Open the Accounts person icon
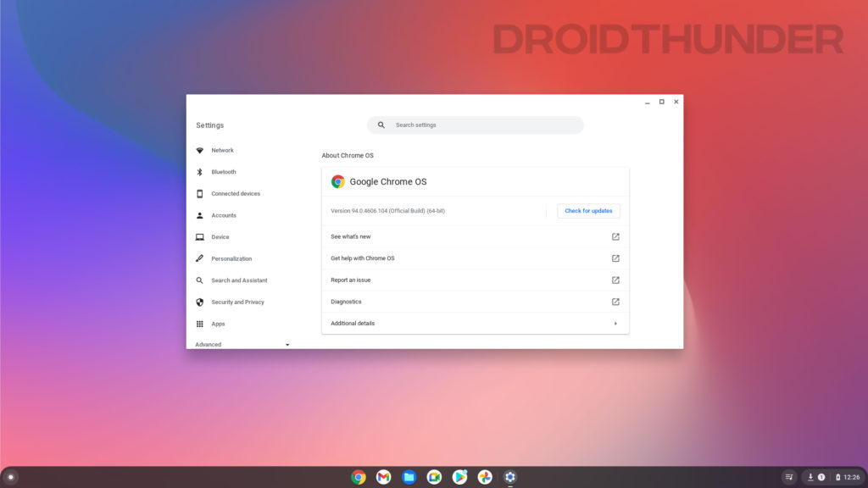Screen dimensions: 868x488 coord(200,215)
